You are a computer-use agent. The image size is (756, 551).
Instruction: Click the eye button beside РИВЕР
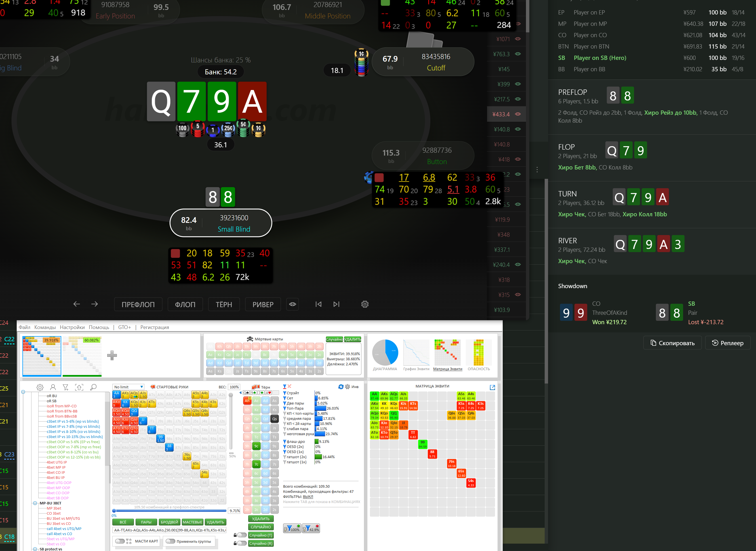click(x=292, y=304)
